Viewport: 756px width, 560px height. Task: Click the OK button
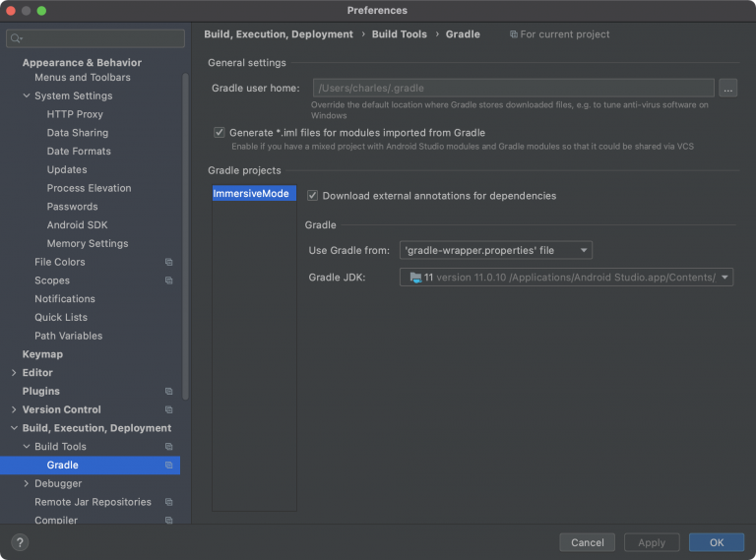point(716,542)
